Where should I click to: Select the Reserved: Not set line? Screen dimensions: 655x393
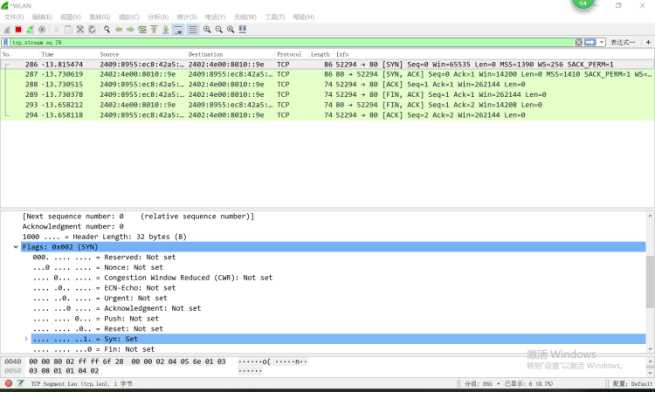tap(104, 257)
